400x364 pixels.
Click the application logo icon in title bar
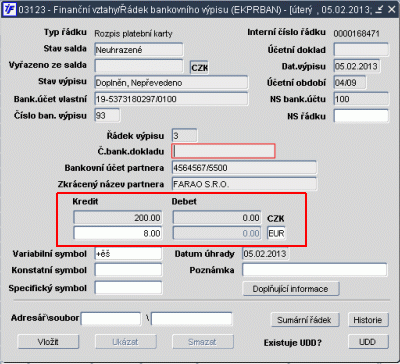[x=10, y=9]
